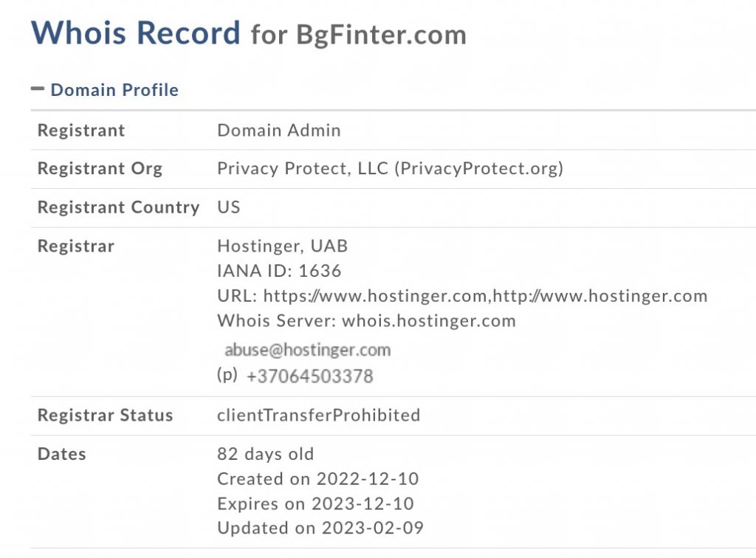
Task: Click the BgFinter.com domain name in heading
Action: [381, 35]
